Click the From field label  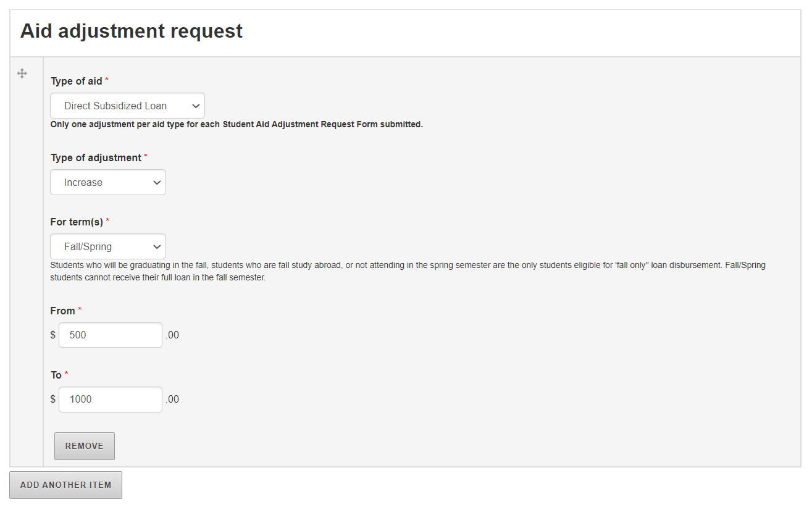coord(62,311)
